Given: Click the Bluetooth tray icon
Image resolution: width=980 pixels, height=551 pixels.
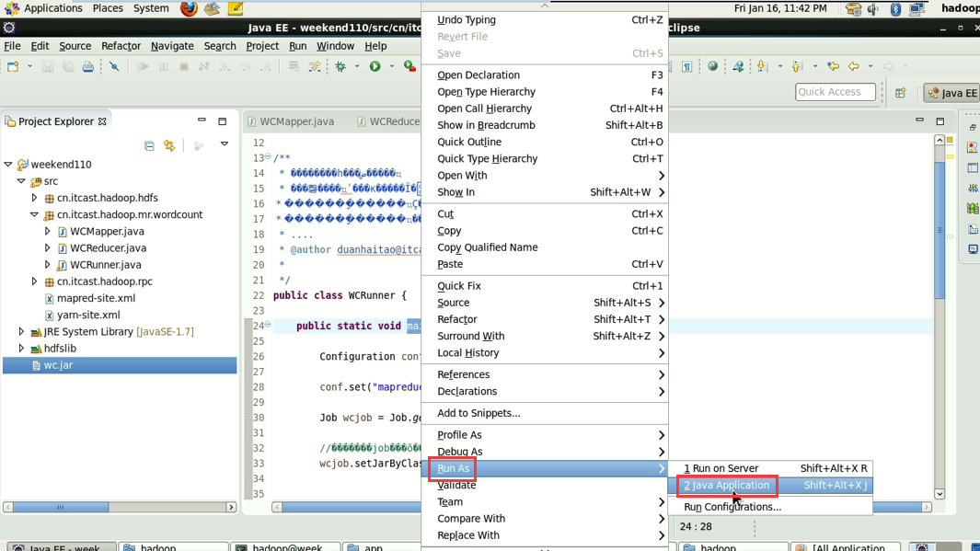Looking at the screenshot, I should click(895, 9).
